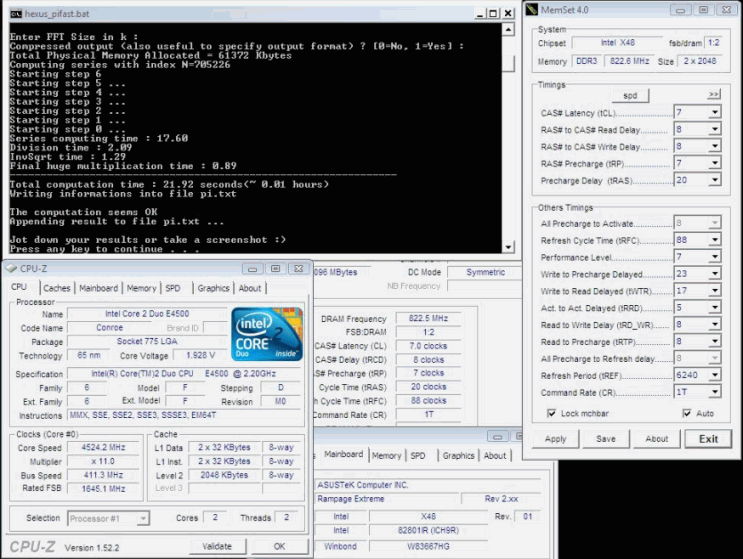743x559 pixels.
Task: Open the About tab in front CPU-Z
Action: point(250,288)
